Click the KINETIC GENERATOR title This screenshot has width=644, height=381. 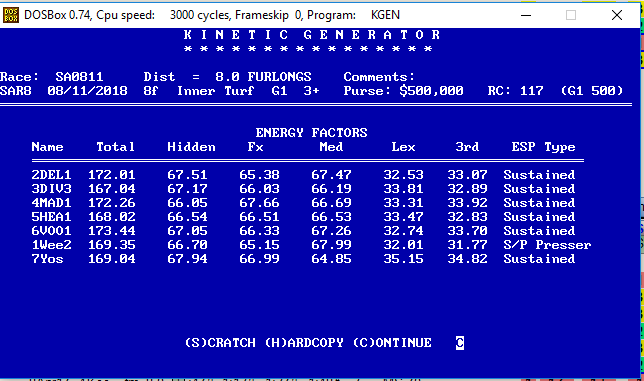click(312, 35)
